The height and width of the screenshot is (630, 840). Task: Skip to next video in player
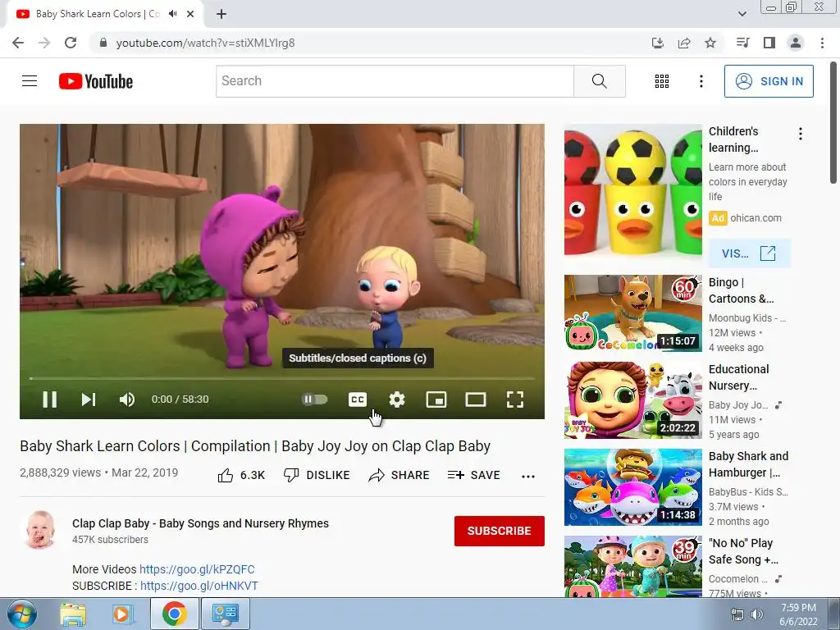click(89, 399)
